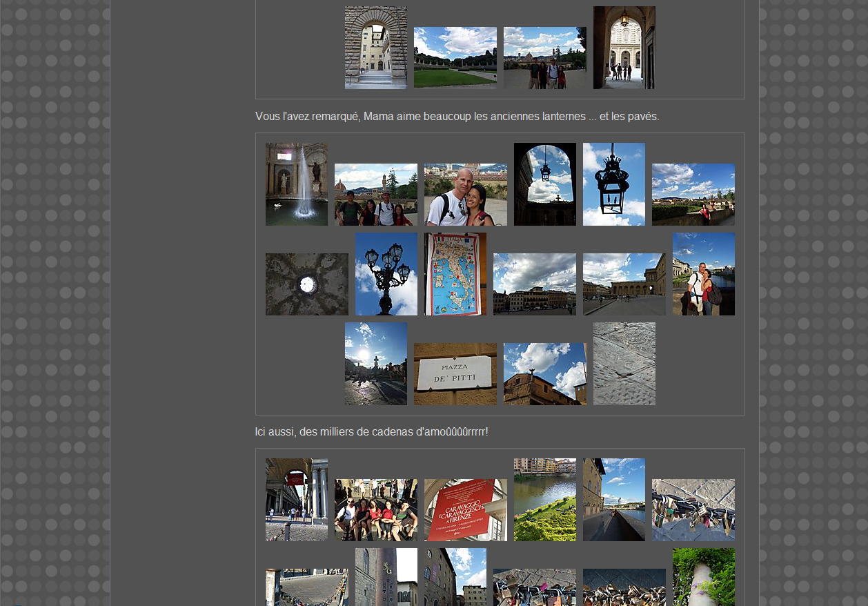The image size is (868, 606).
Task: Open close-up hanging lantern against sky
Action: [613, 184]
